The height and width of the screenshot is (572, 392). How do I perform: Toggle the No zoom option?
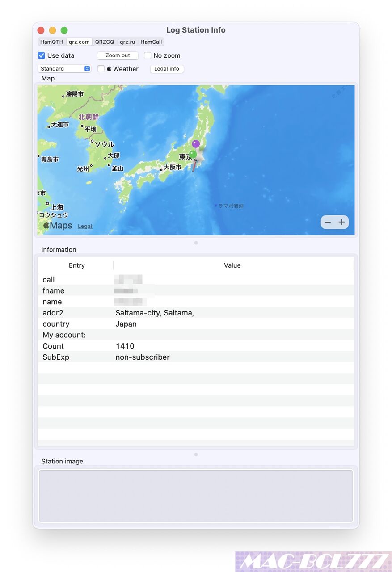148,55
